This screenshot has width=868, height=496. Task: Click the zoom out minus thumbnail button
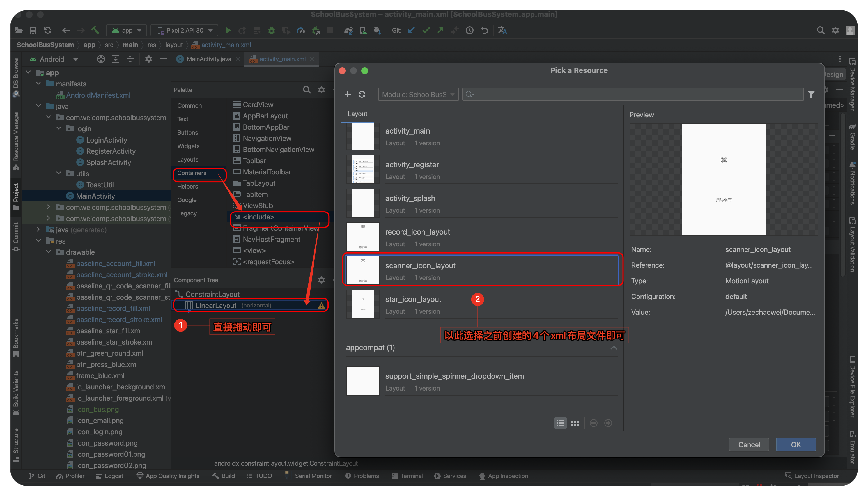click(593, 423)
